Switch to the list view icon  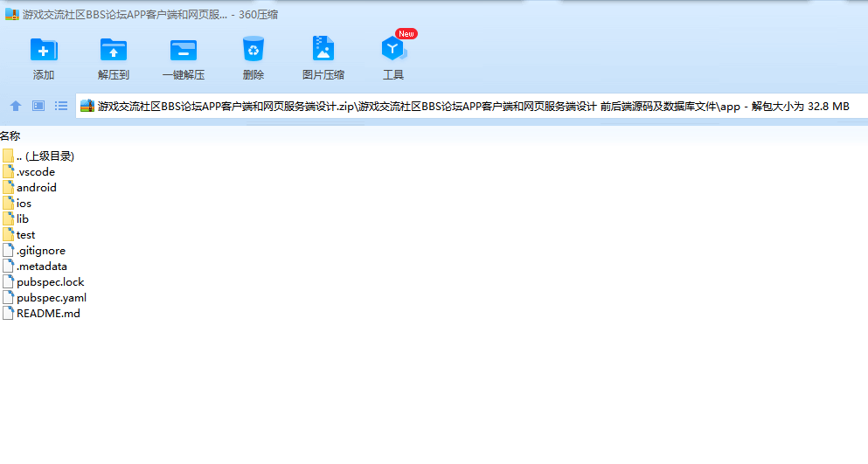[x=61, y=106]
